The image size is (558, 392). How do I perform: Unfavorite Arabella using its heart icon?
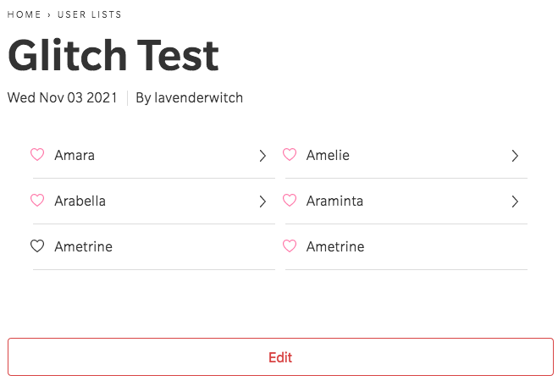click(37, 201)
